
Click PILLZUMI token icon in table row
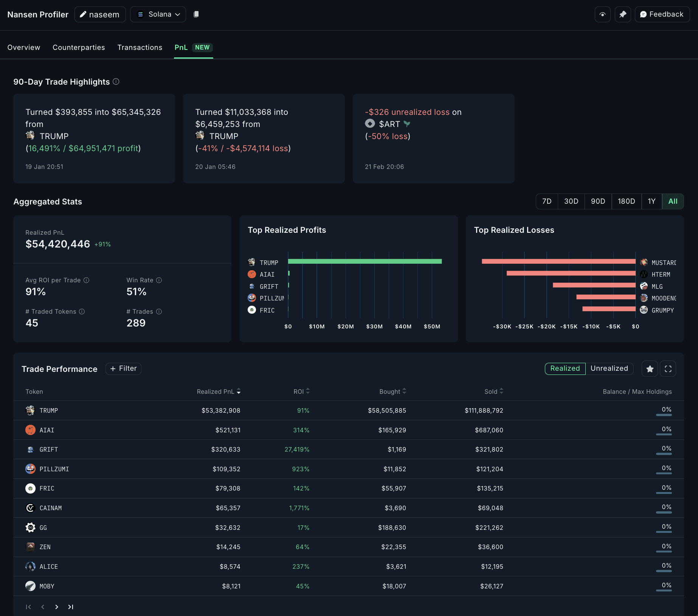coord(30,469)
